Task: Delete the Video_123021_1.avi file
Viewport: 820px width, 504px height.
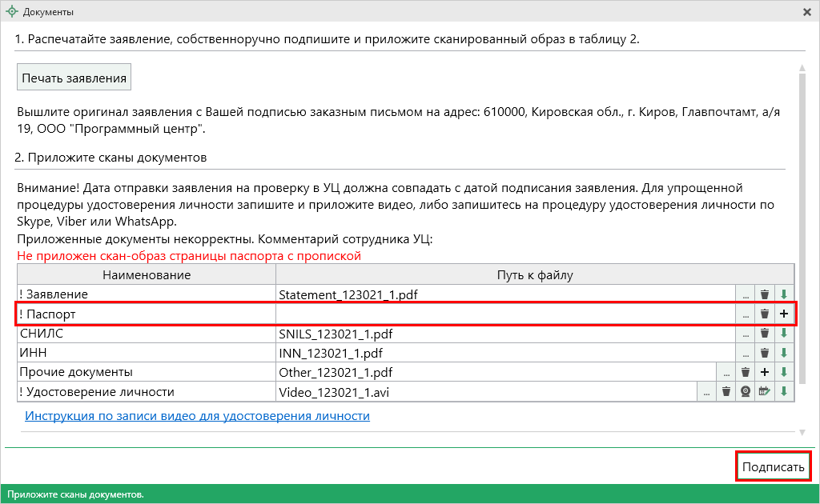Action: 726,392
